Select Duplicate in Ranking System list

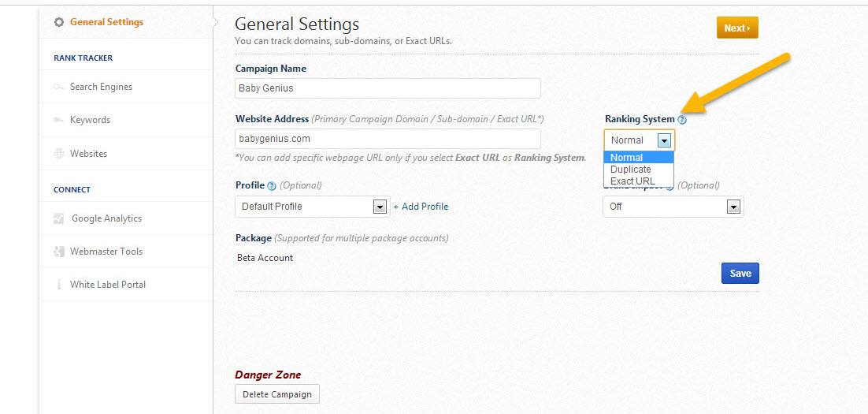pos(639,169)
